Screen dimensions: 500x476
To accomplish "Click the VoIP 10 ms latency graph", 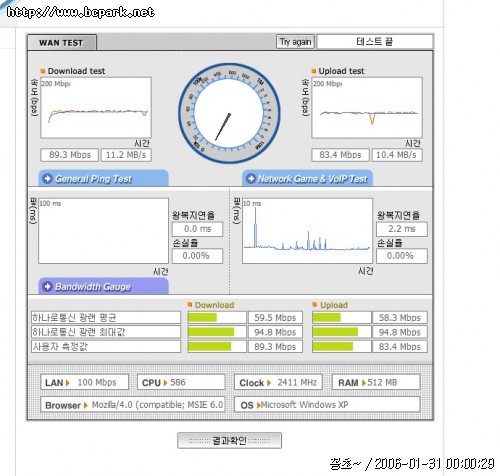I will pyautogui.click(x=307, y=231).
